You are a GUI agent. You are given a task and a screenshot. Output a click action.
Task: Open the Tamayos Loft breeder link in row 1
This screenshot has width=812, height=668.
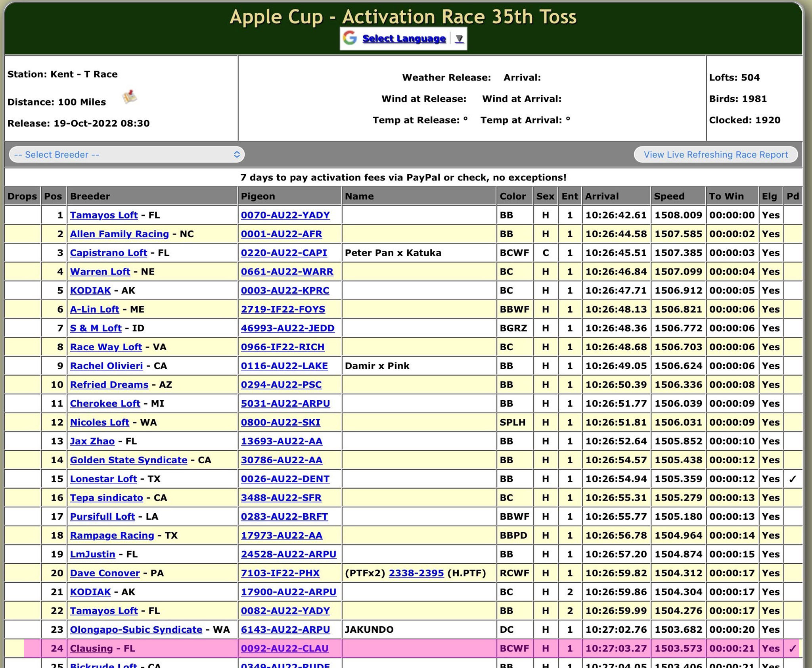(104, 215)
